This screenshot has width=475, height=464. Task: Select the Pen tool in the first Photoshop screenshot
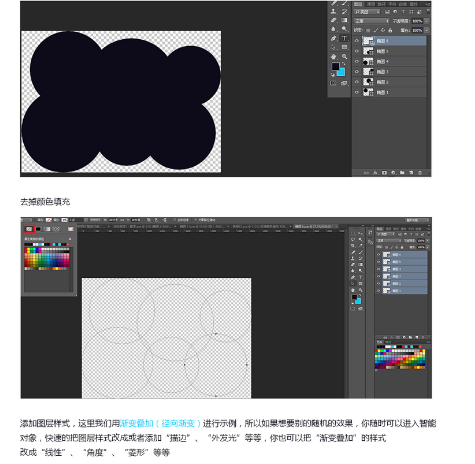point(333,38)
